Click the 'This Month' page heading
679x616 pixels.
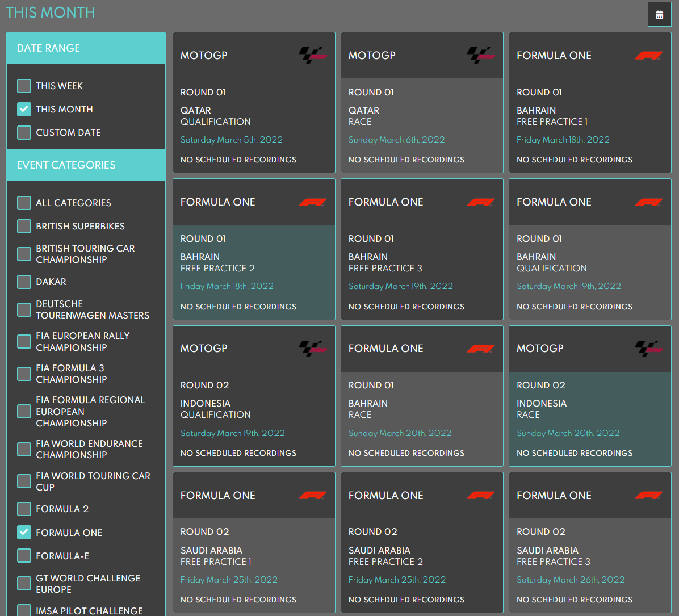point(50,12)
